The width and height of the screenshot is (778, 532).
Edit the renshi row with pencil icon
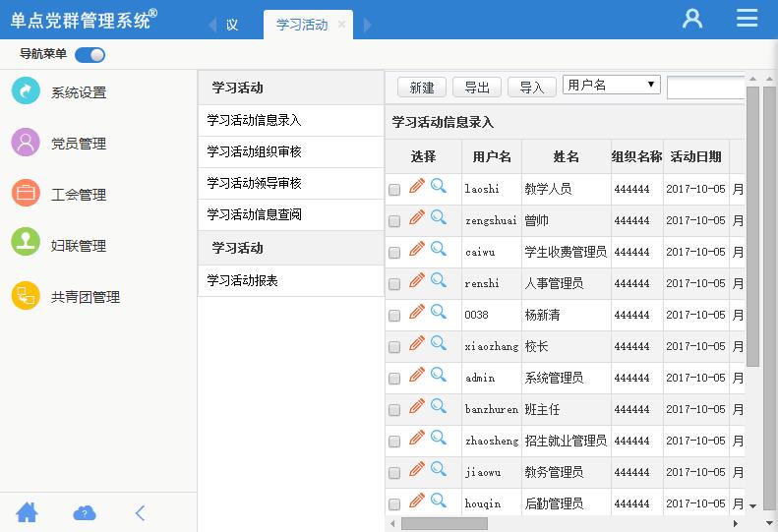pos(417,280)
